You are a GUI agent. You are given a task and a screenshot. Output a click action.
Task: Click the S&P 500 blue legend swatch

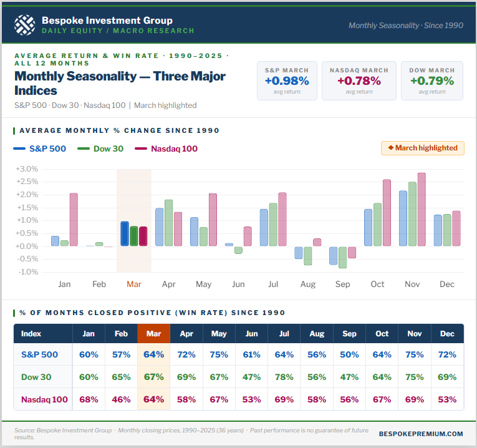point(19,149)
